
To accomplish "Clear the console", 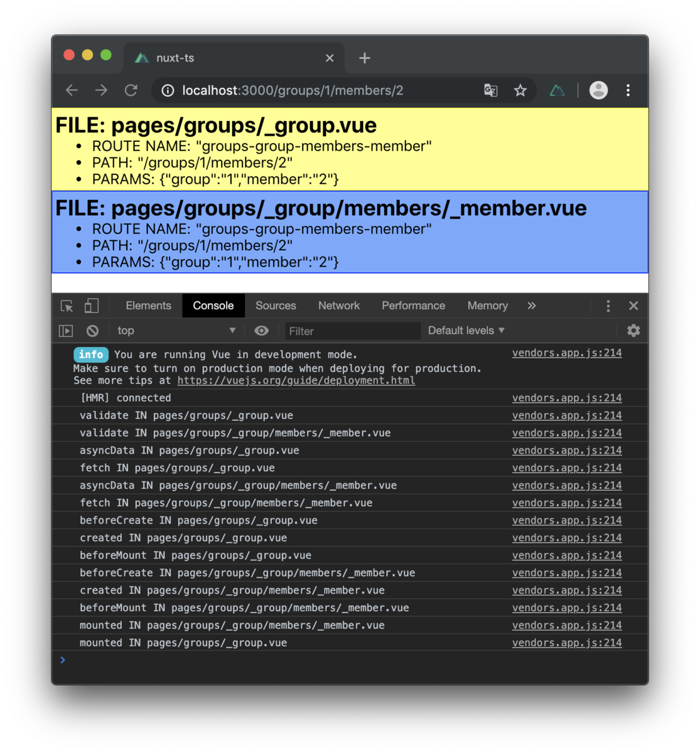I will point(92,331).
